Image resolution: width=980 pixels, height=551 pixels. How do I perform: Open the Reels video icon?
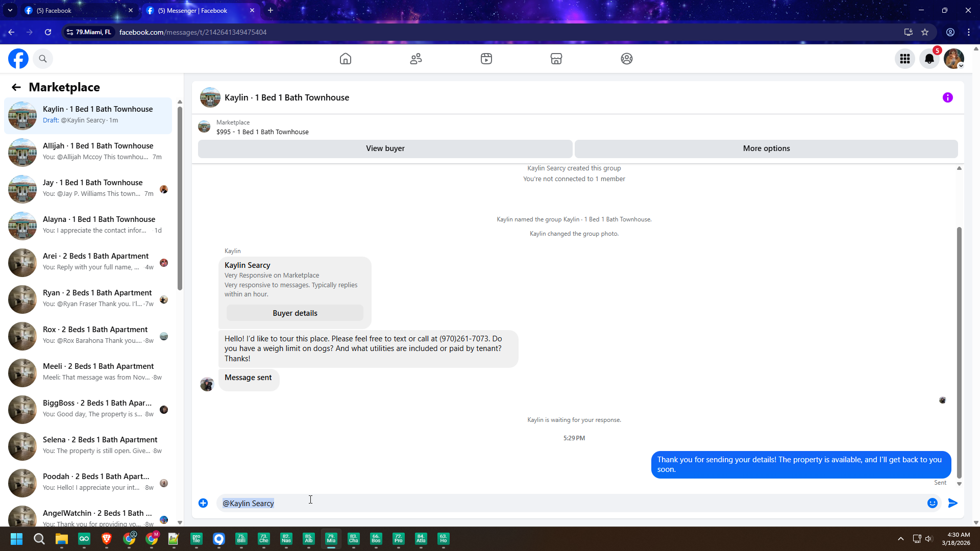coord(486,59)
